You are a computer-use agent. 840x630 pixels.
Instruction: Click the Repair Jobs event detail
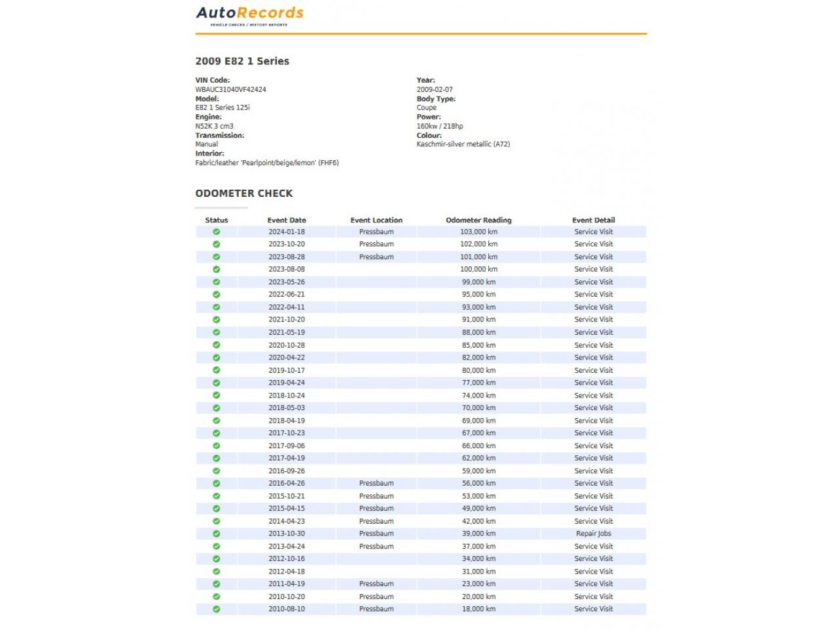pos(593,534)
